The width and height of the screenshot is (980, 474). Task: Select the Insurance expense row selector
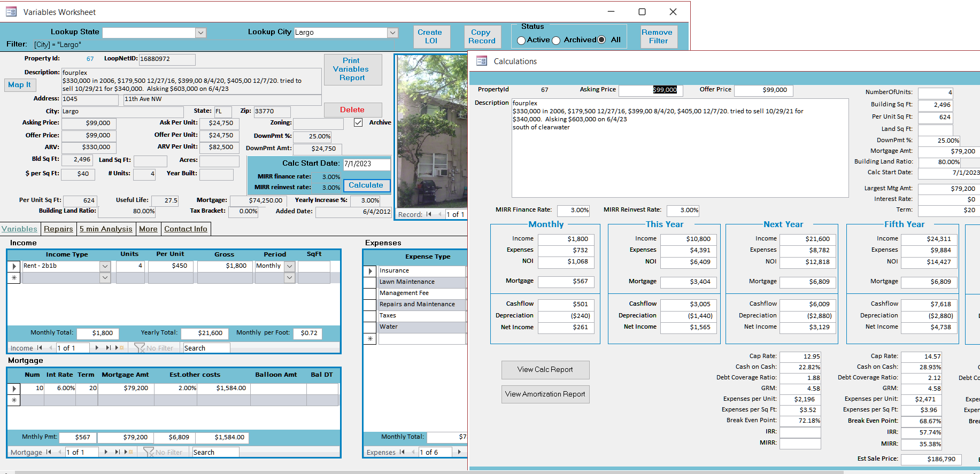click(x=370, y=271)
